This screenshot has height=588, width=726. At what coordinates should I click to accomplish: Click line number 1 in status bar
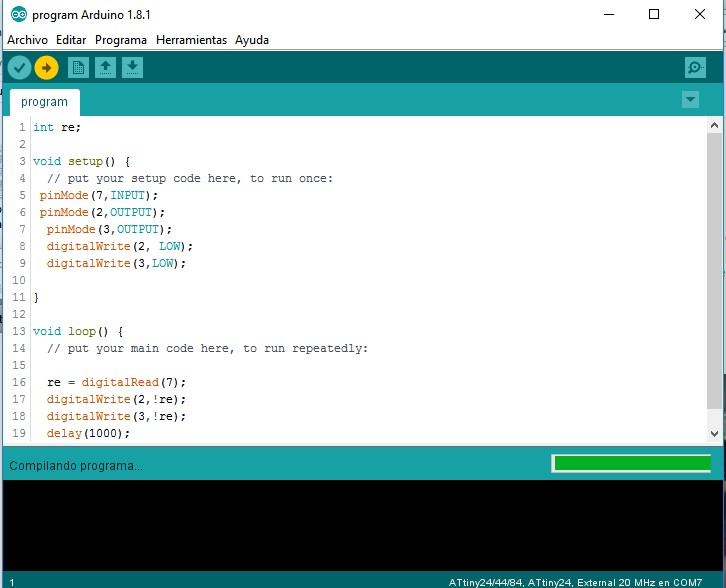coord(12,582)
